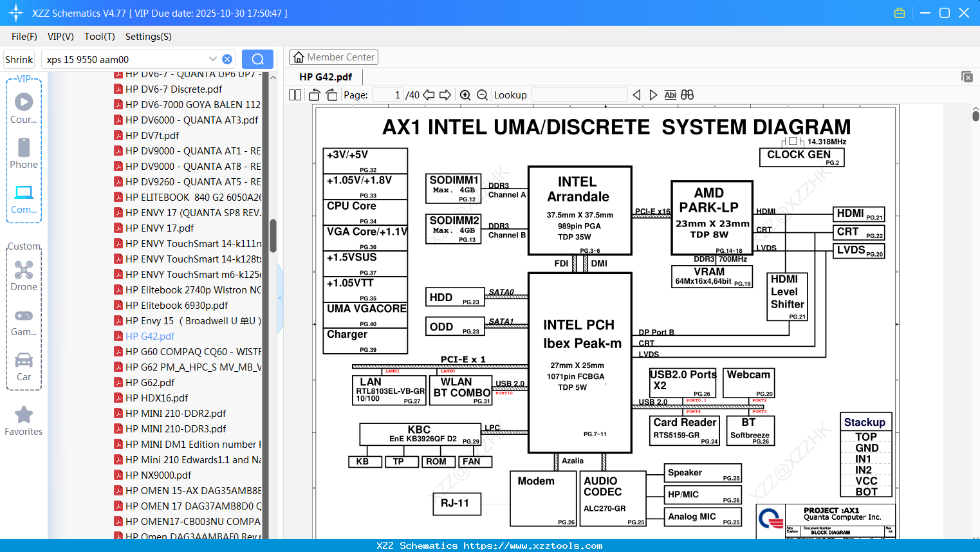Screen dimensions: 980x552
Task: Click the page number input field
Action: pos(389,95)
